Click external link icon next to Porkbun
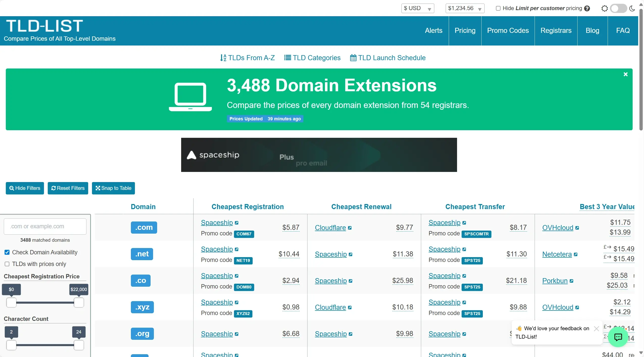This screenshot has height=357, width=644. 572,281
